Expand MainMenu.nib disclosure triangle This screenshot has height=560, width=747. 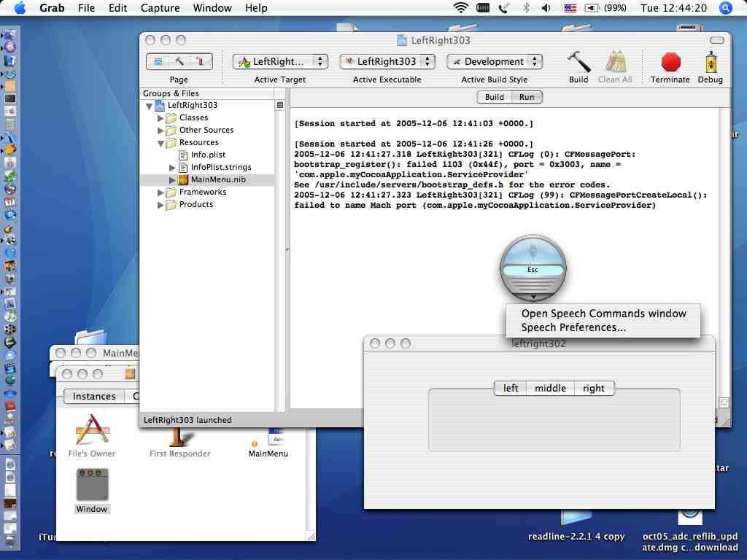(172, 179)
